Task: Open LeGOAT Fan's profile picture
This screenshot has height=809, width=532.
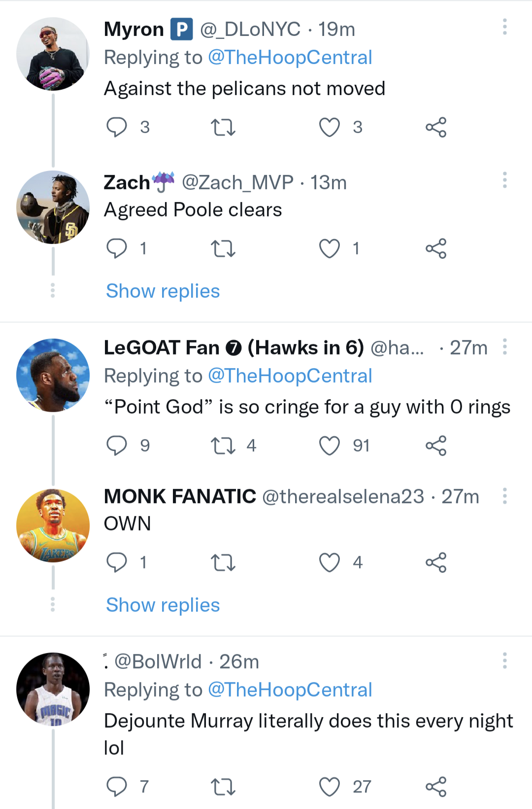Action: [53, 375]
